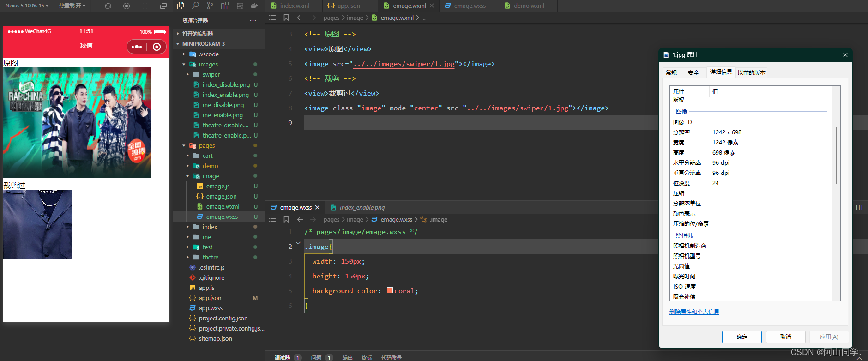The image size is (868, 361).
Task: Close the emage.wxml editor tab
Action: click(432, 6)
